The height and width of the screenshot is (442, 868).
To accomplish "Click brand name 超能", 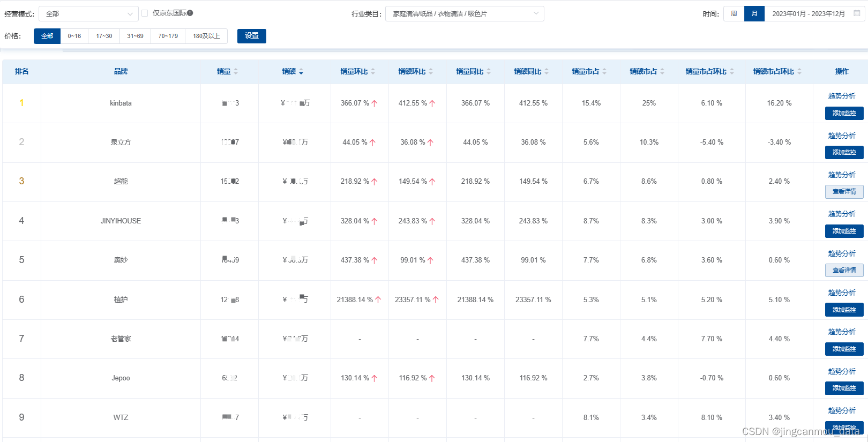I will point(121,181).
